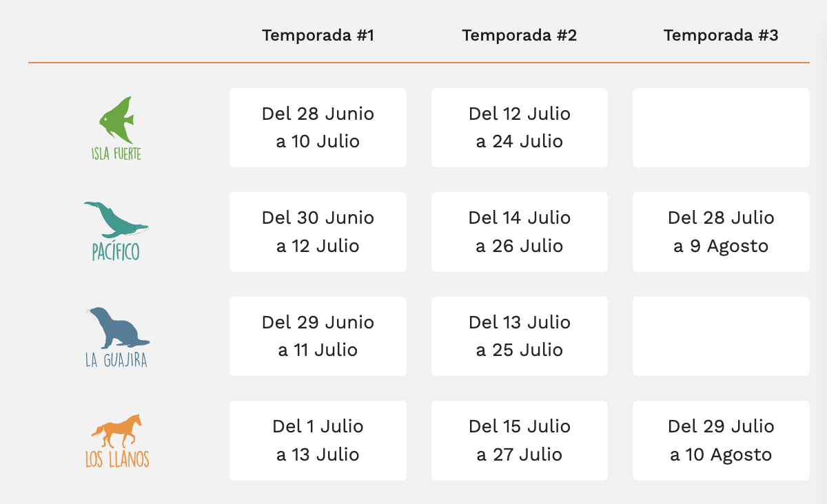The image size is (827, 504).
Task: Click the La Guajira sea lion icon
Action: click(x=116, y=328)
